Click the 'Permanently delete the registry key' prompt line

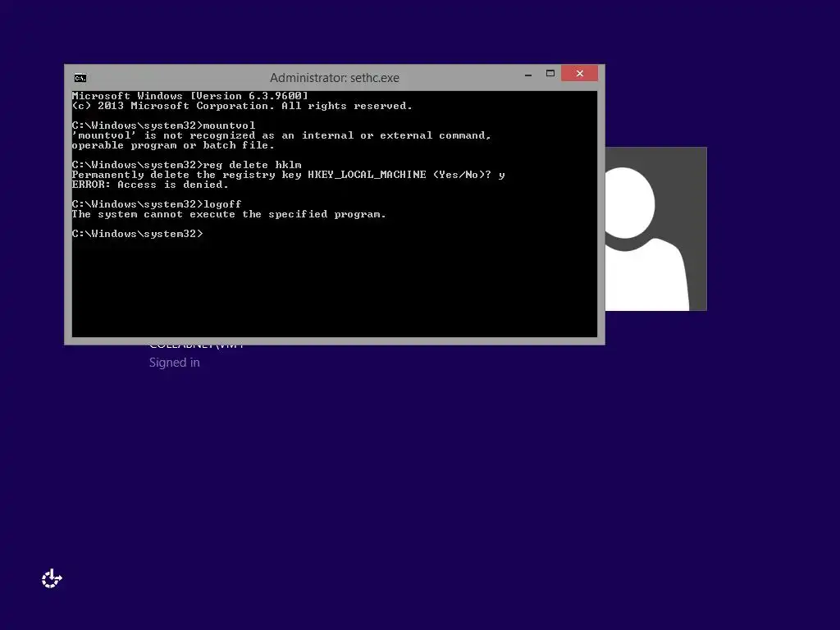[288, 175]
